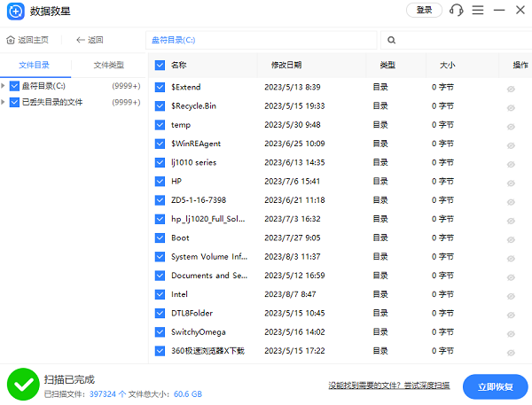Uncheck the Intel row checkbox
The height and width of the screenshot is (405, 532).
pos(160,294)
